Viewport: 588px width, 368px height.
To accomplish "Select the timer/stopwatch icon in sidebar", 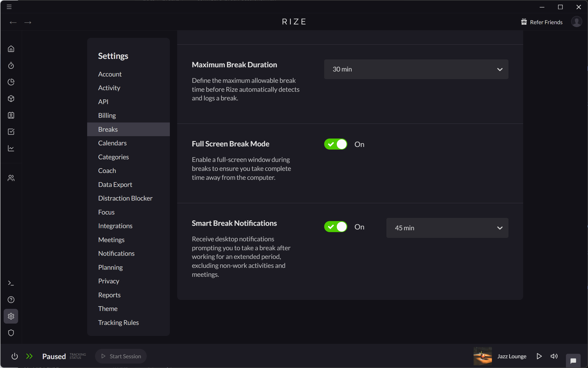I will point(11,65).
